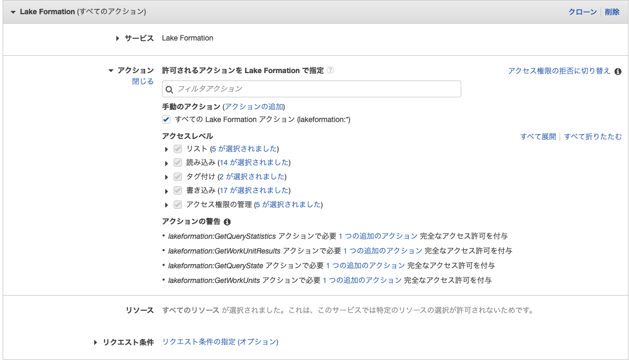Click 閉じる under アクション

pos(143,82)
